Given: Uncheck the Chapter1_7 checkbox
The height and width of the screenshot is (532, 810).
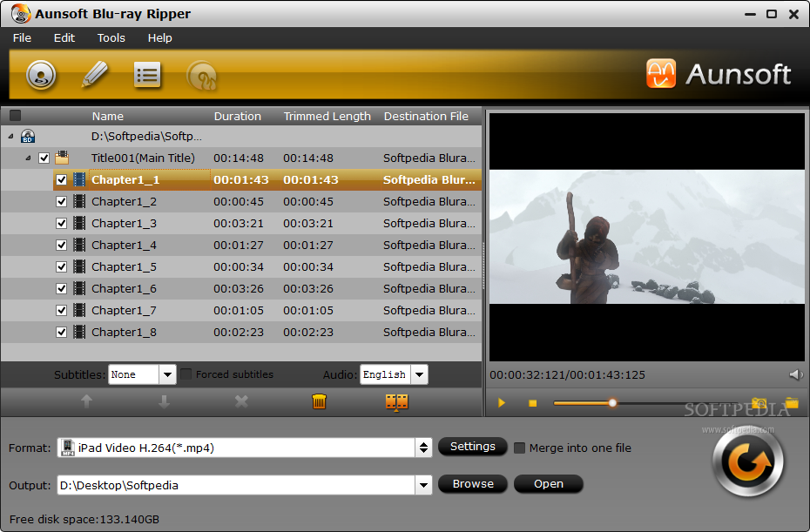Looking at the screenshot, I should [x=62, y=310].
